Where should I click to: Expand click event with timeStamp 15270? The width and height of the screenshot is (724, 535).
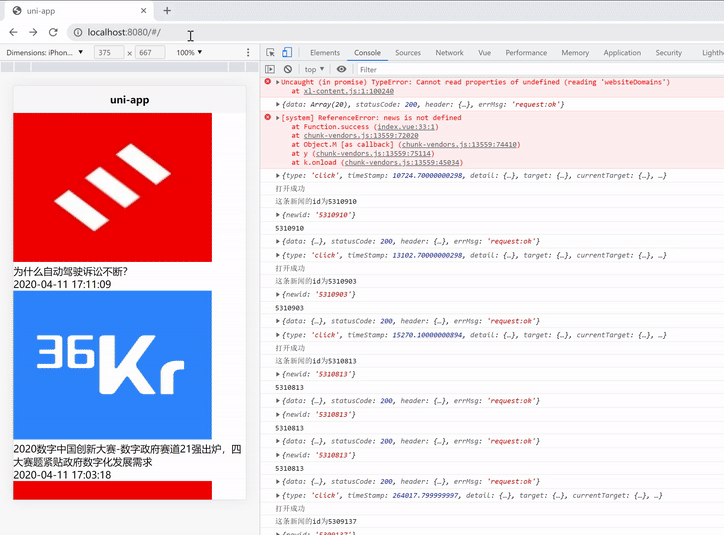pos(278,335)
